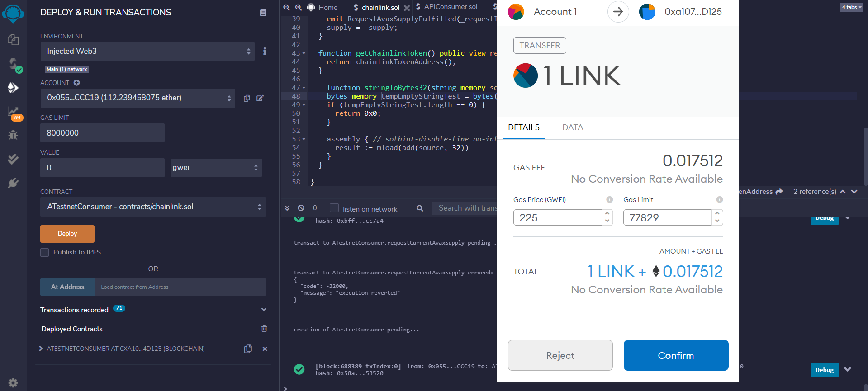Open the Environment Injected Web3 dropdown

[147, 52]
